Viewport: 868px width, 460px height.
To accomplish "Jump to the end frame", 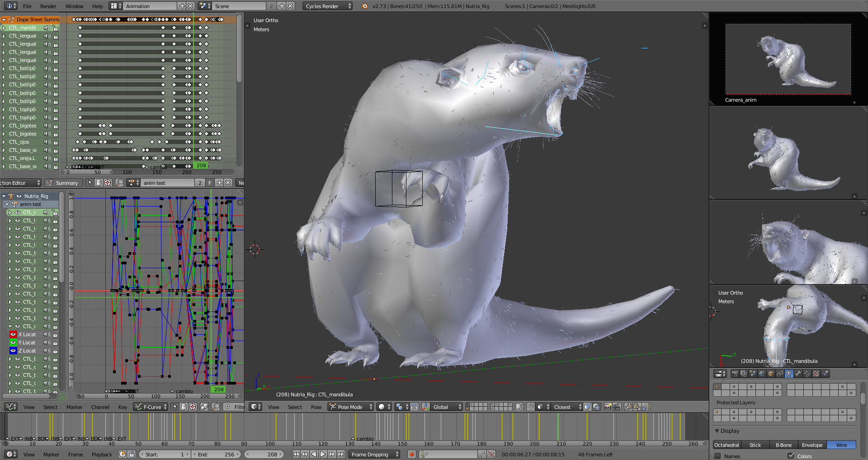I will [341, 455].
